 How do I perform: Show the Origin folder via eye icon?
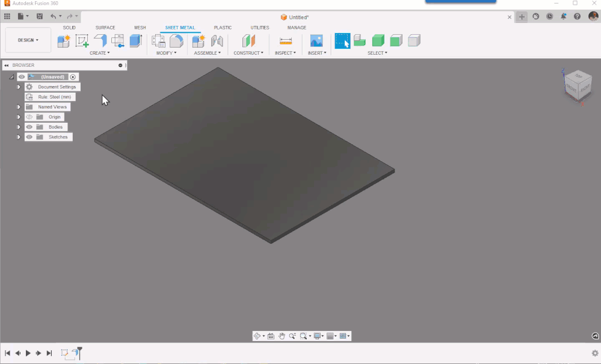click(29, 117)
